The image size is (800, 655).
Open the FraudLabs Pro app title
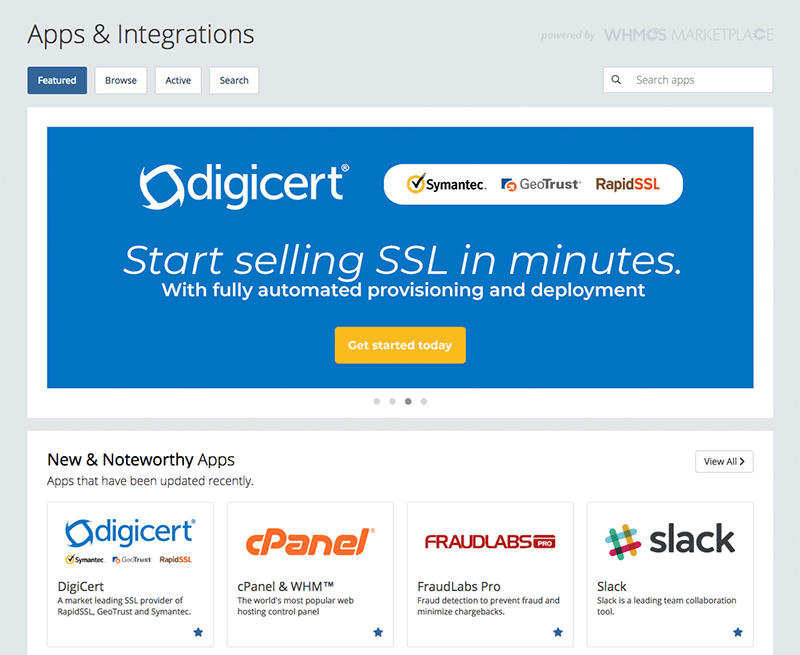click(459, 587)
